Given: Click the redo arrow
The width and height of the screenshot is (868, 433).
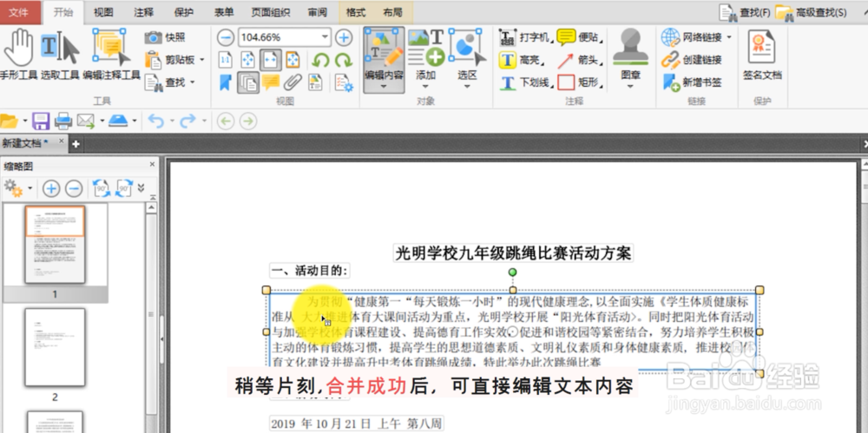Looking at the screenshot, I should pyautogui.click(x=188, y=121).
